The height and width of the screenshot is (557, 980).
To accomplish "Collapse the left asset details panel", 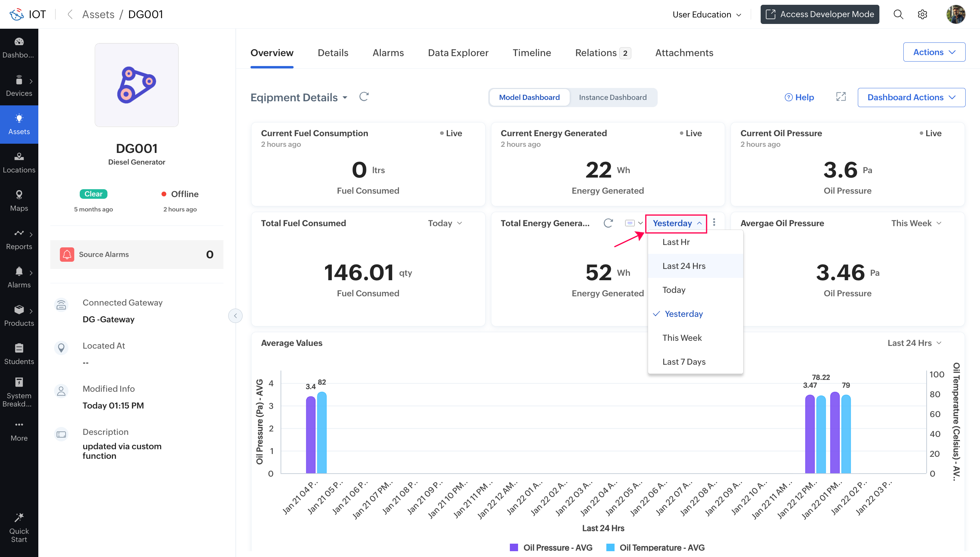I will pos(235,315).
